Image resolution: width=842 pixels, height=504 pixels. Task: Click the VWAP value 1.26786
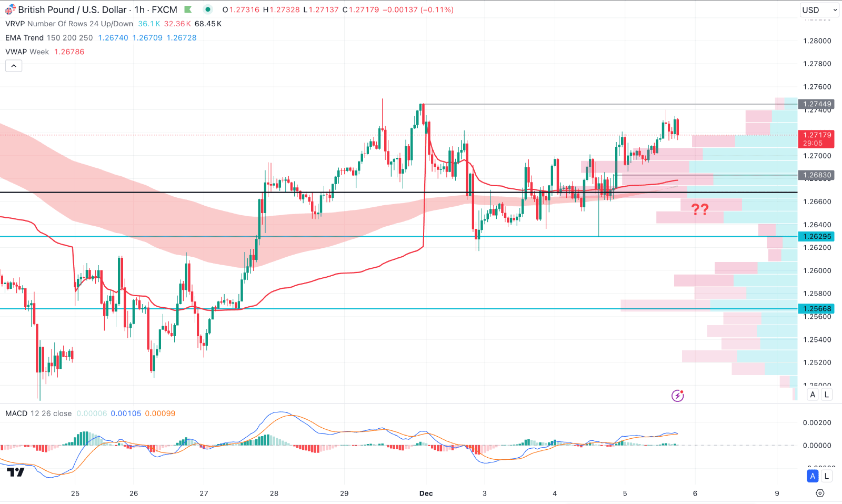(69, 52)
